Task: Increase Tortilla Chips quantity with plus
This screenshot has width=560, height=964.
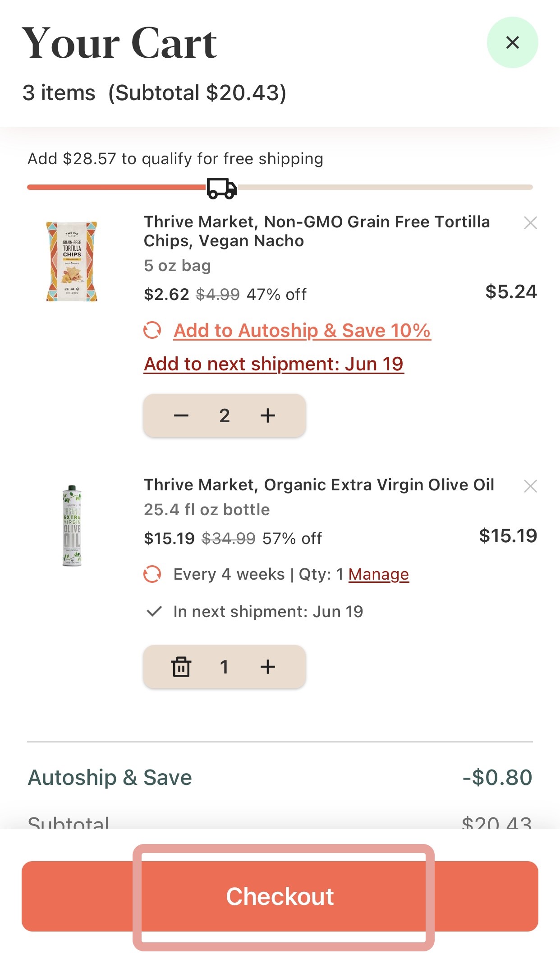Action: click(268, 415)
